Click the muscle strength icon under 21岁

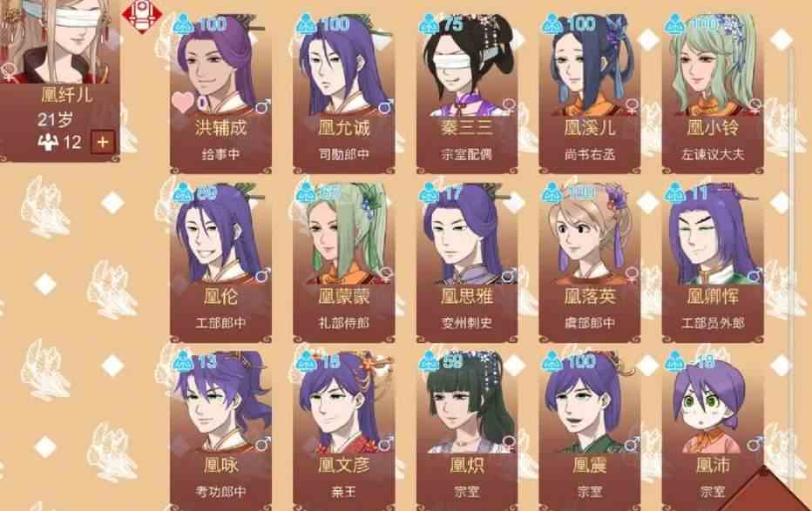(48, 142)
